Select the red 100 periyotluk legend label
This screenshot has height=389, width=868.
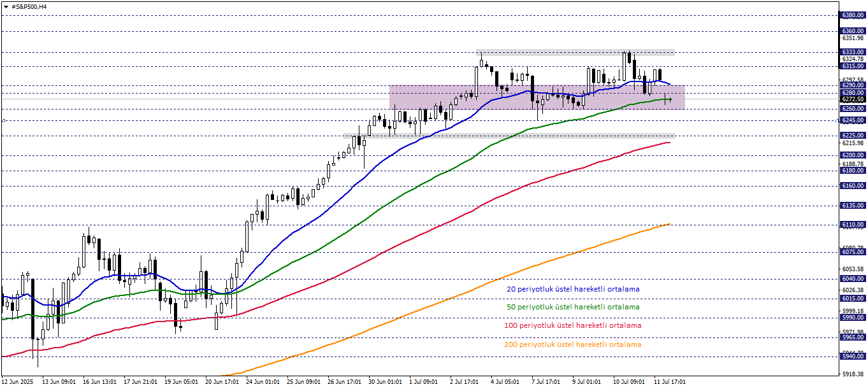(573, 325)
